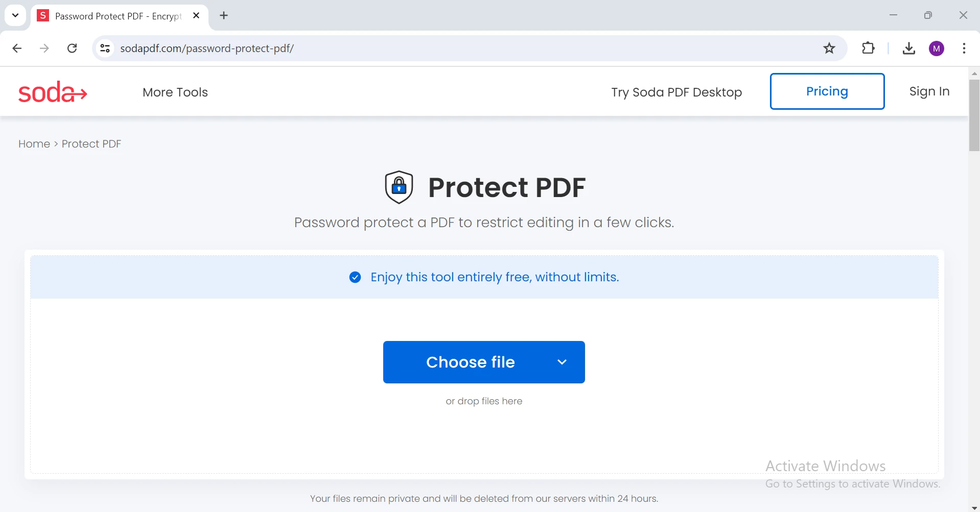Image resolution: width=980 pixels, height=512 pixels.
Task: Open Try Soda PDF Desktop link
Action: (x=676, y=92)
